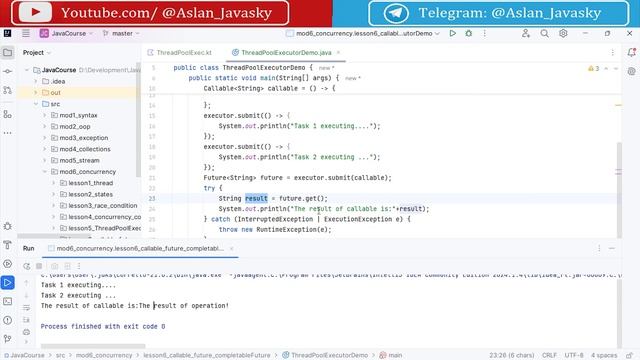
Task: Open the main hamburger menu
Action: click(26, 33)
